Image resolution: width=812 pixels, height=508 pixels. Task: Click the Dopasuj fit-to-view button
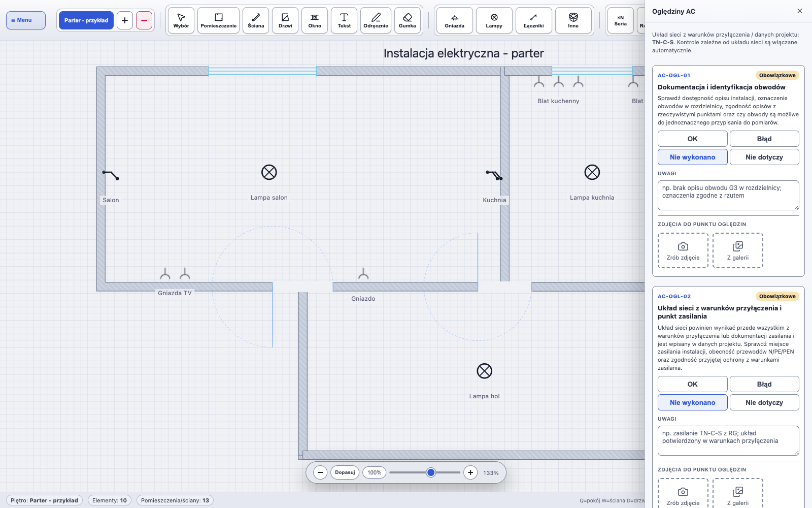click(x=345, y=472)
